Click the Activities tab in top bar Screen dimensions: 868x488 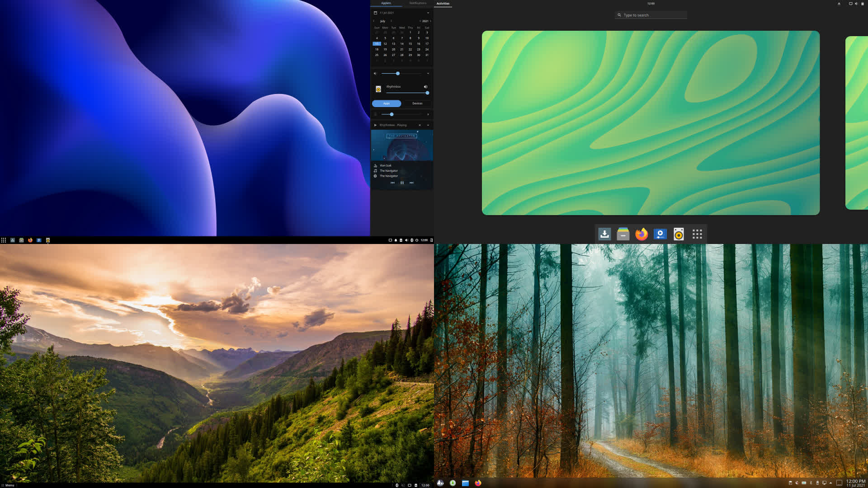(x=443, y=4)
